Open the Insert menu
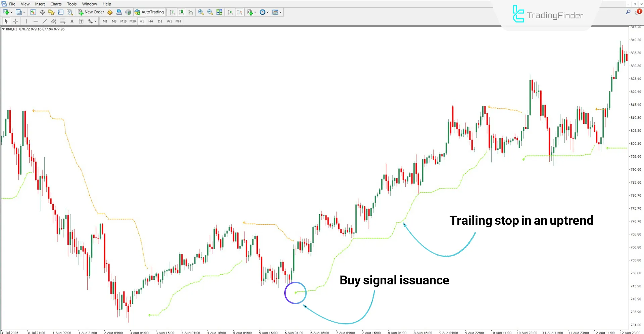The image size is (644, 334). coord(40,4)
